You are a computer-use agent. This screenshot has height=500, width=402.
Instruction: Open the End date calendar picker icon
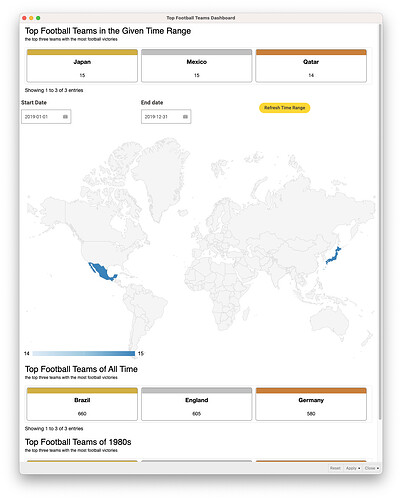click(x=185, y=117)
